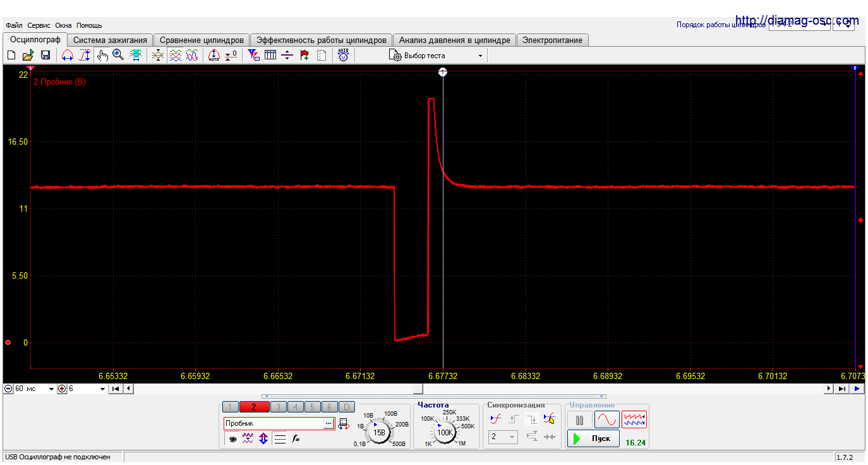The image size is (868, 465).
Task: Click the checklist notes toolbar icon
Action: point(322,56)
